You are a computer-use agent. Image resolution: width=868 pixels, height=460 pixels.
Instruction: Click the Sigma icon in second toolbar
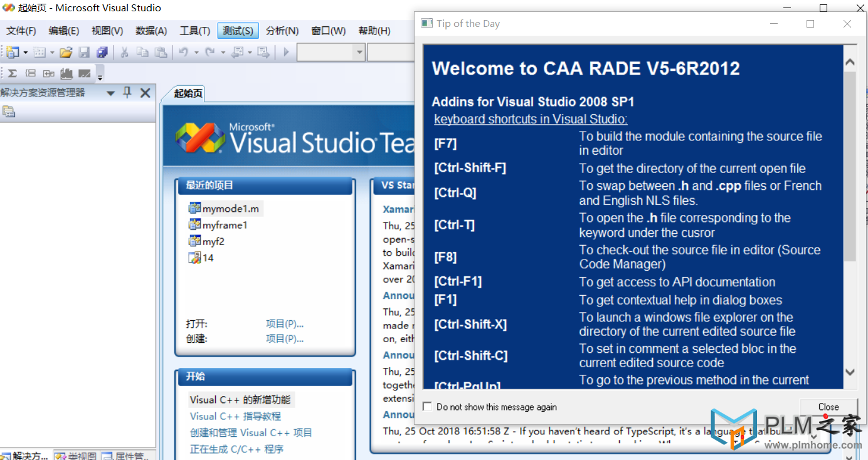[12, 73]
